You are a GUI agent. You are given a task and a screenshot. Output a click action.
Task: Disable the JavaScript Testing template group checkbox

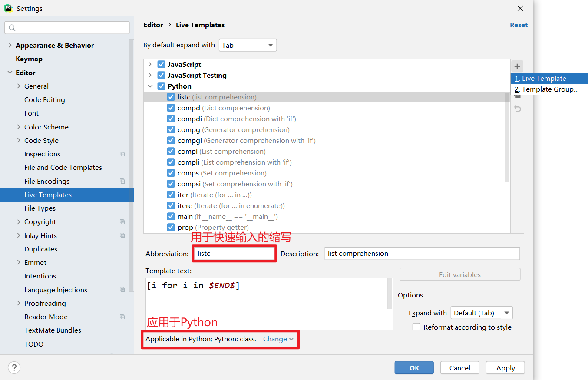coord(161,75)
